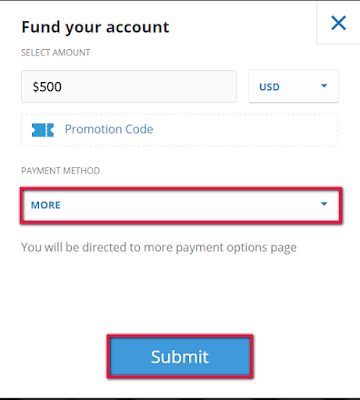The height and width of the screenshot is (400, 360).
Task: Click the X icon at dialog corner
Action: 338,23
